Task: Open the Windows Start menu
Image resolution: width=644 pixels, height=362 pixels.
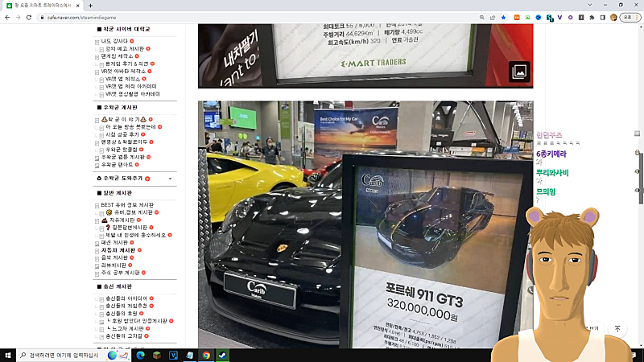Action: pos(8,355)
